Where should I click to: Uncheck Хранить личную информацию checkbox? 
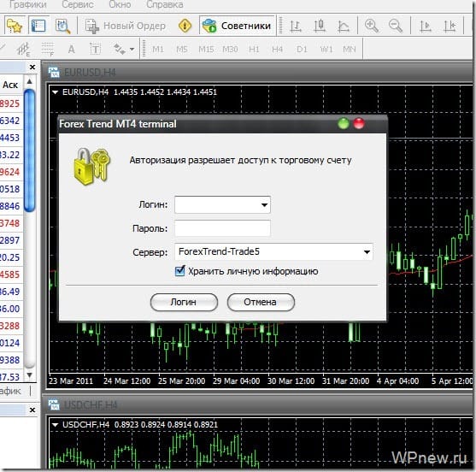[179, 270]
